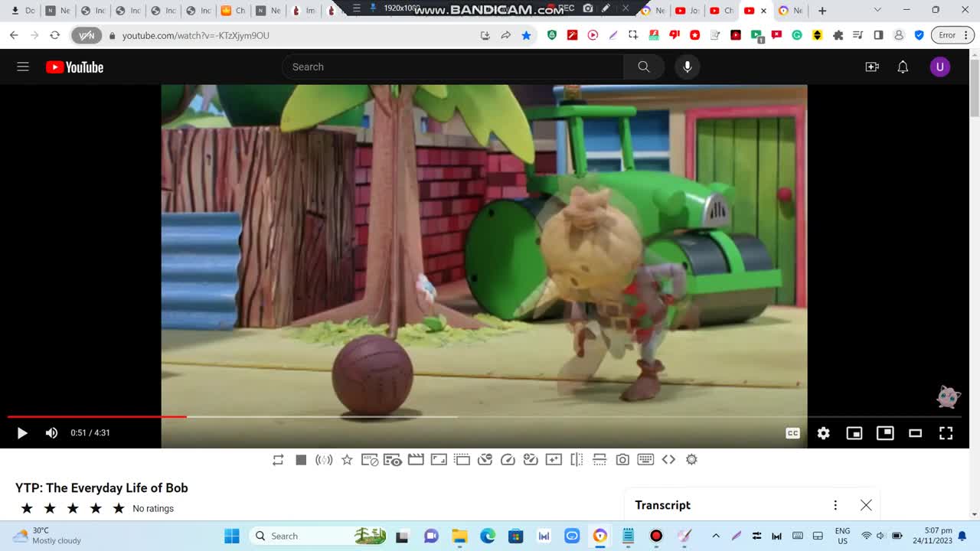This screenshot has height=551, width=980.
Task: Toggle subtitles with the CC button
Action: pos(792,433)
